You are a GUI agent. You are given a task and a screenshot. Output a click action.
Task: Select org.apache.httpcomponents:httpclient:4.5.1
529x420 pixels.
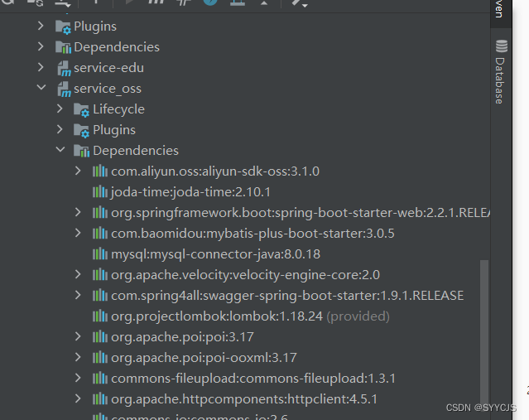click(244, 399)
